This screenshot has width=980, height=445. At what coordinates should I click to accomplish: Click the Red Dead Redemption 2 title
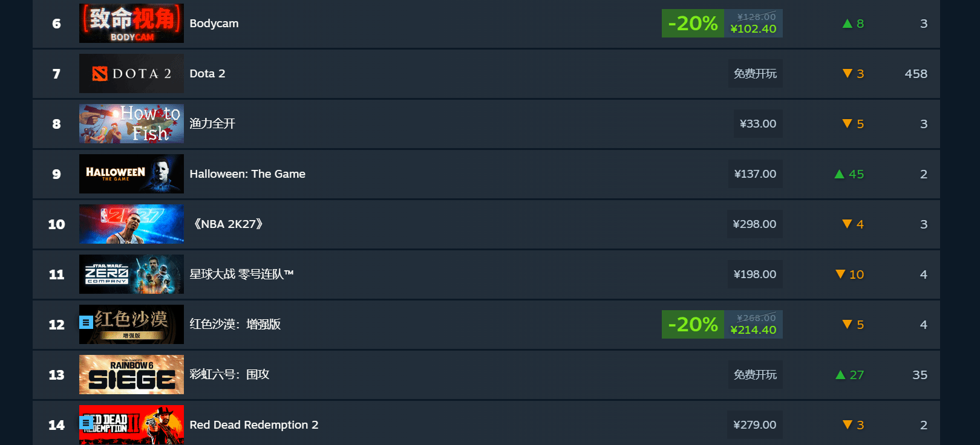[x=254, y=424]
